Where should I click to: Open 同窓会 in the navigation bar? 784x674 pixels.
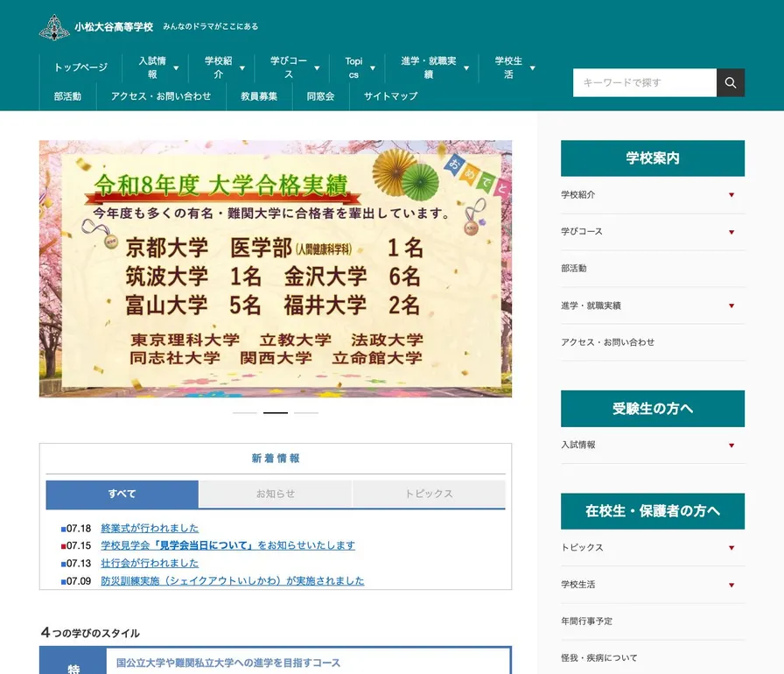click(x=320, y=96)
